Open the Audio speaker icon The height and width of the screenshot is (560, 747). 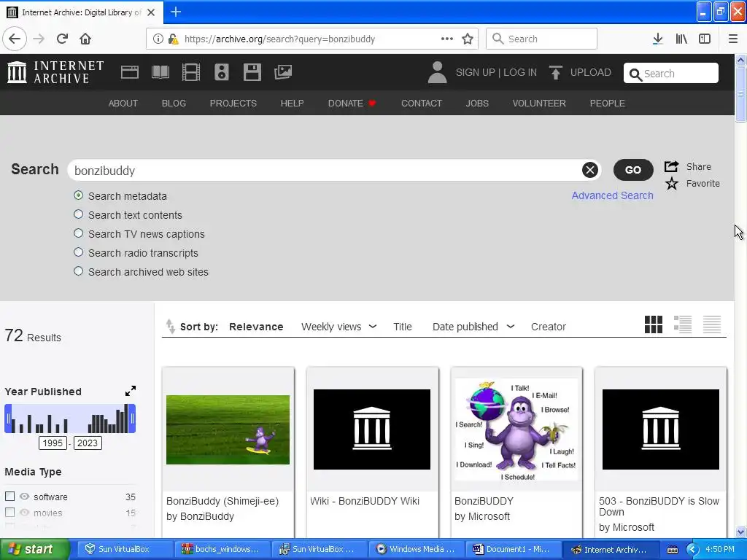point(222,72)
